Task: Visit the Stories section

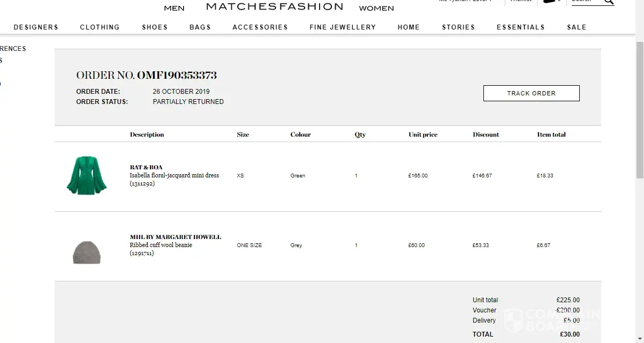Action: (458, 27)
